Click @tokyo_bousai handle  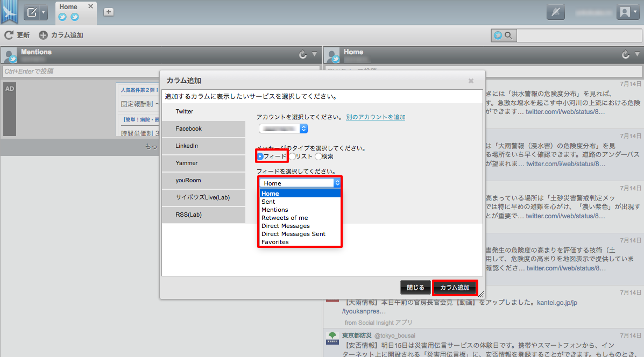pos(395,335)
